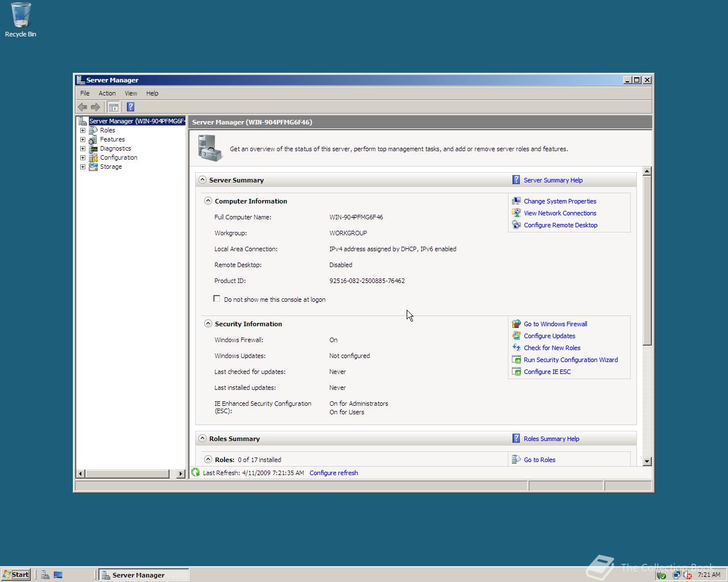728x582 pixels.
Task: Click the product ID value text
Action: pyautogui.click(x=367, y=281)
